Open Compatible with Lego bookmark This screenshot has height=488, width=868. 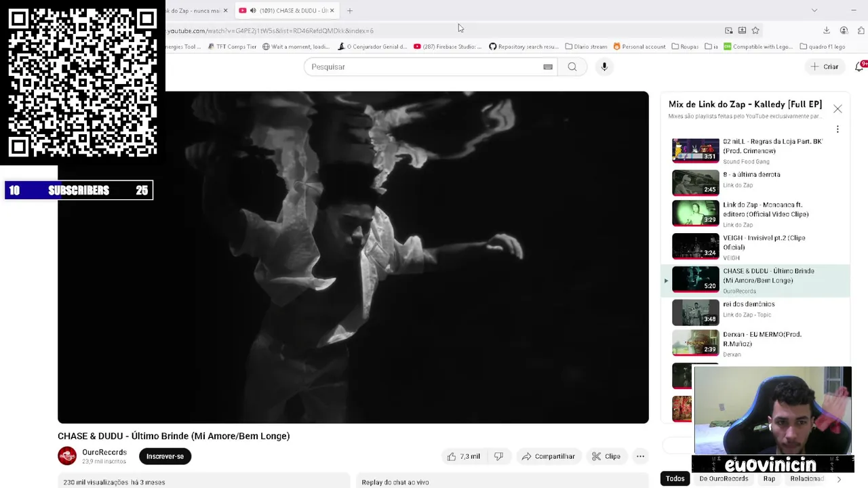pyautogui.click(x=757, y=47)
